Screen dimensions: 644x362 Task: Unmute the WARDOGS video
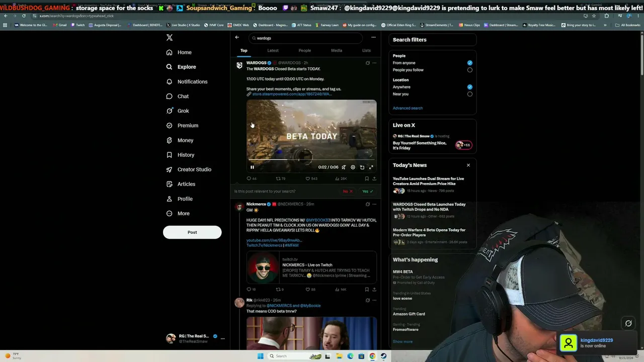tap(344, 167)
